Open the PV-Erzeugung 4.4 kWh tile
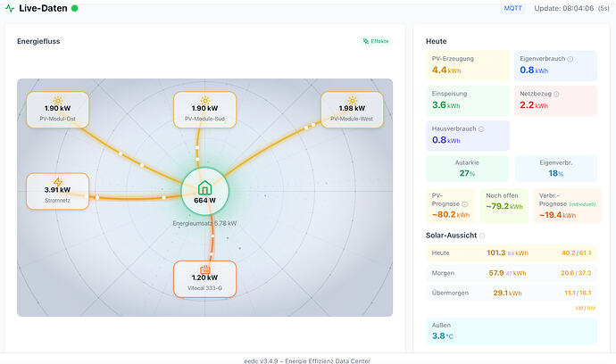The width and height of the screenshot is (616, 364). [468, 65]
